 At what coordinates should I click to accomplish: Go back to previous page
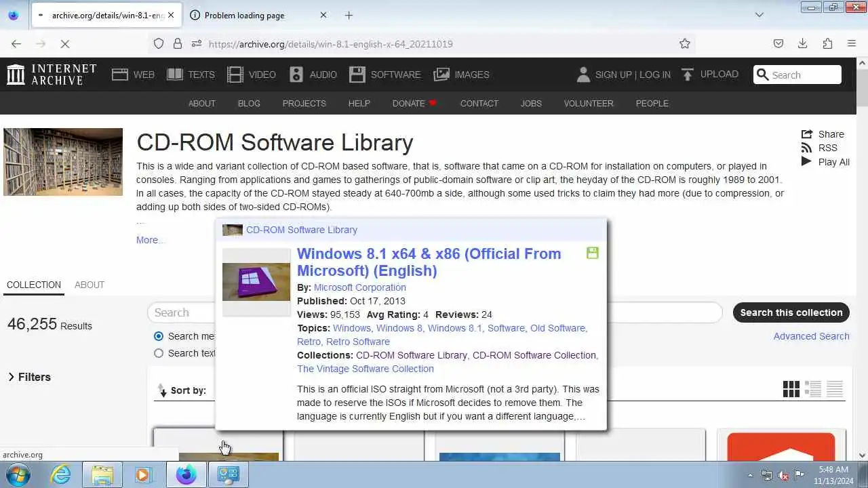click(16, 44)
